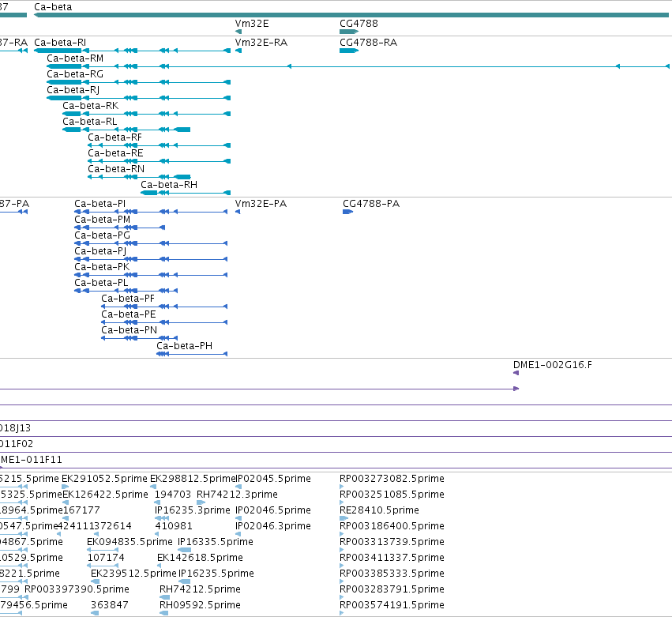This screenshot has height=617, width=672.
Task: Click transcript label Ca-beta-RG
Action: click(x=75, y=74)
